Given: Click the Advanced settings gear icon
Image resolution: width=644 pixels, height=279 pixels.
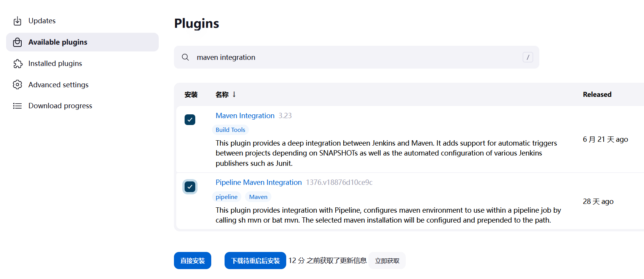Looking at the screenshot, I should 18,85.
